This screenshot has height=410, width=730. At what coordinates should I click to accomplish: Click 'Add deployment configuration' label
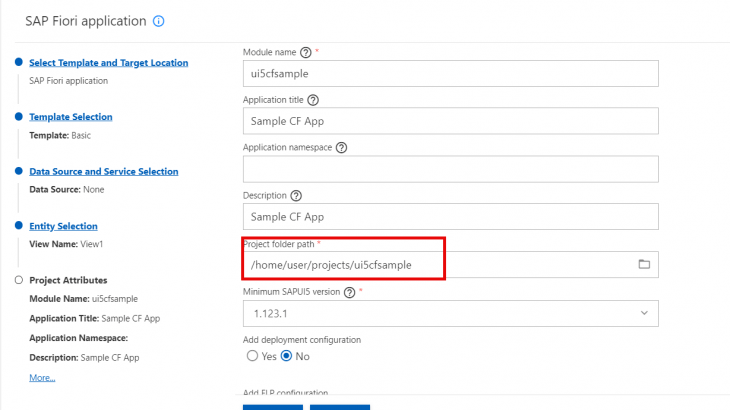302,340
